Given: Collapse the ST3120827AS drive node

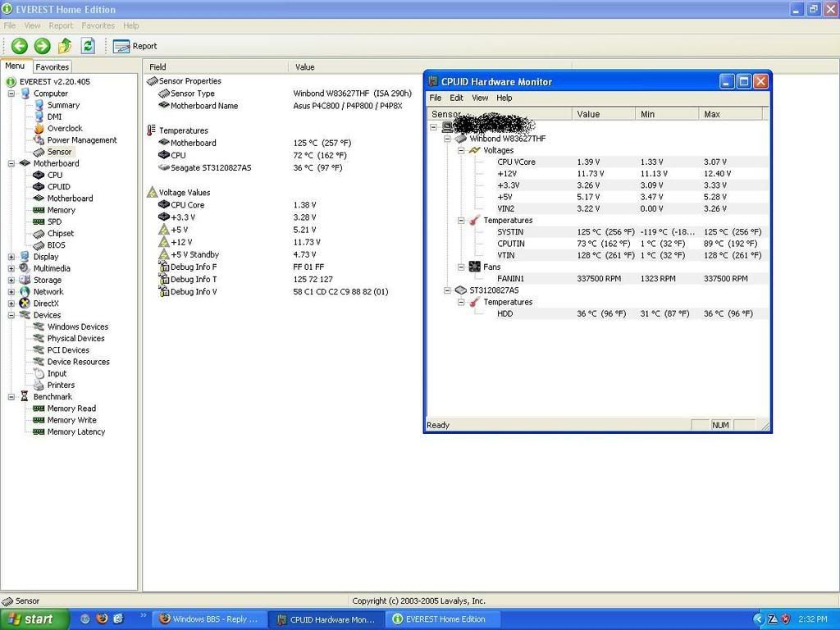Looking at the screenshot, I should (x=447, y=290).
